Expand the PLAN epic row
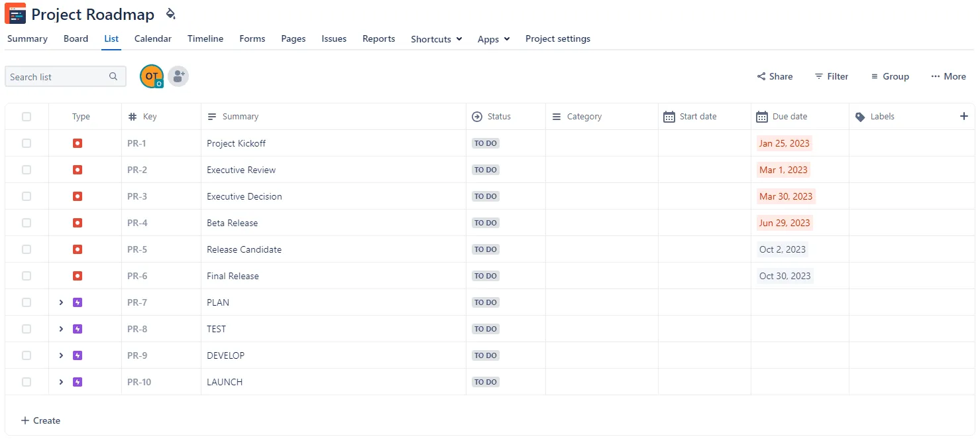 pyautogui.click(x=61, y=302)
